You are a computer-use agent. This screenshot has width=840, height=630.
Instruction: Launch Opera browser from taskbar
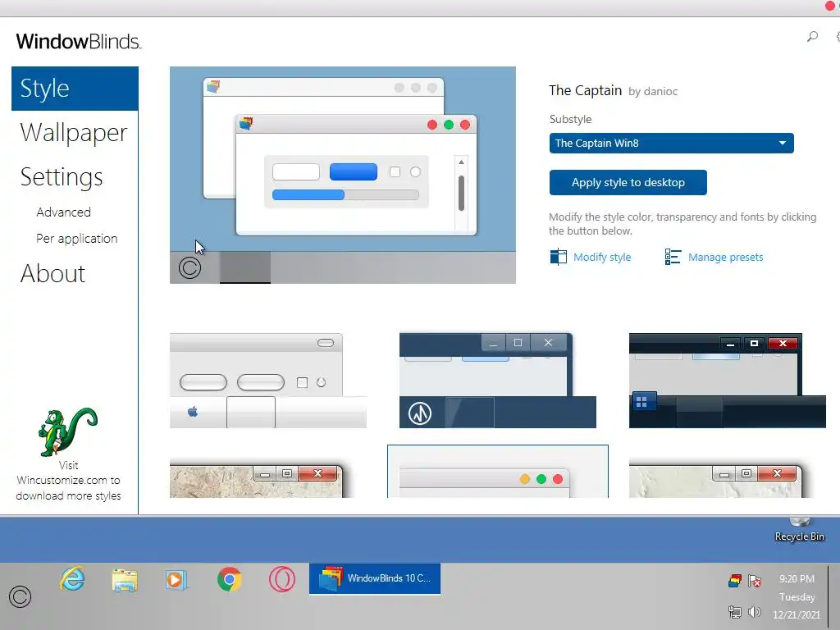[282, 579]
